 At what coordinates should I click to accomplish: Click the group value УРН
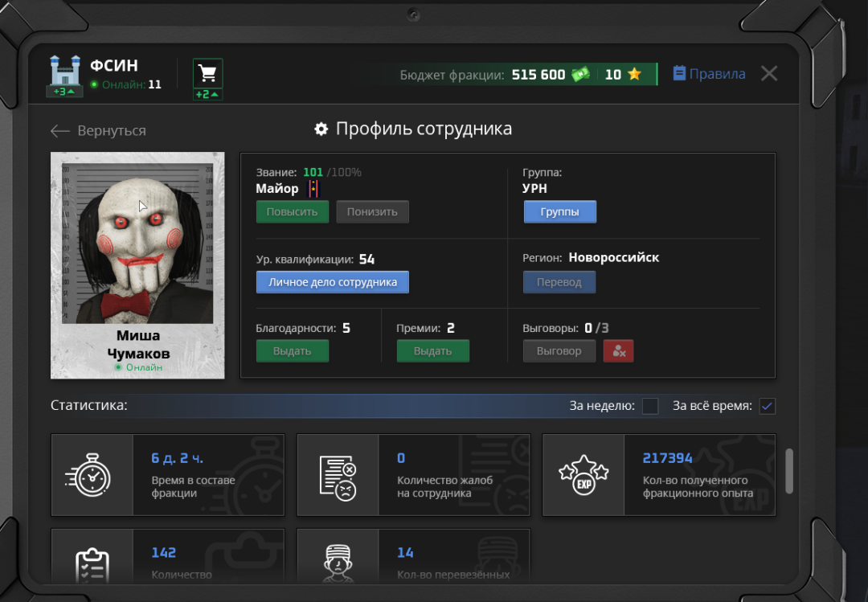[534, 188]
